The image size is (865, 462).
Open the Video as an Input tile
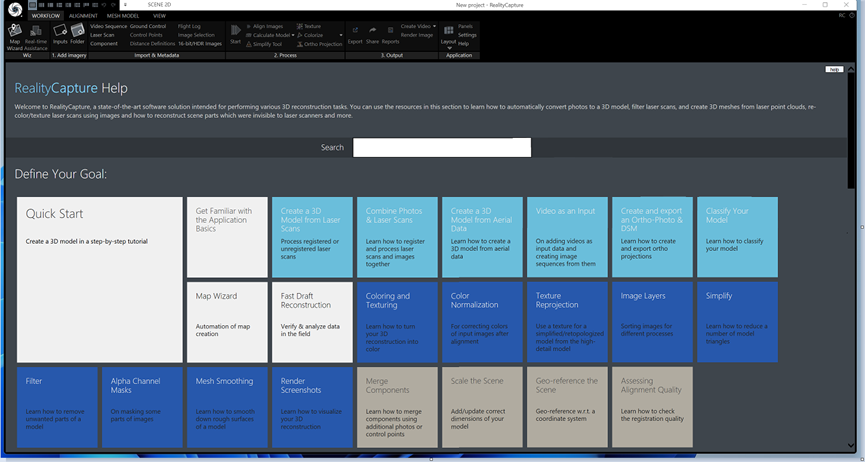click(567, 237)
